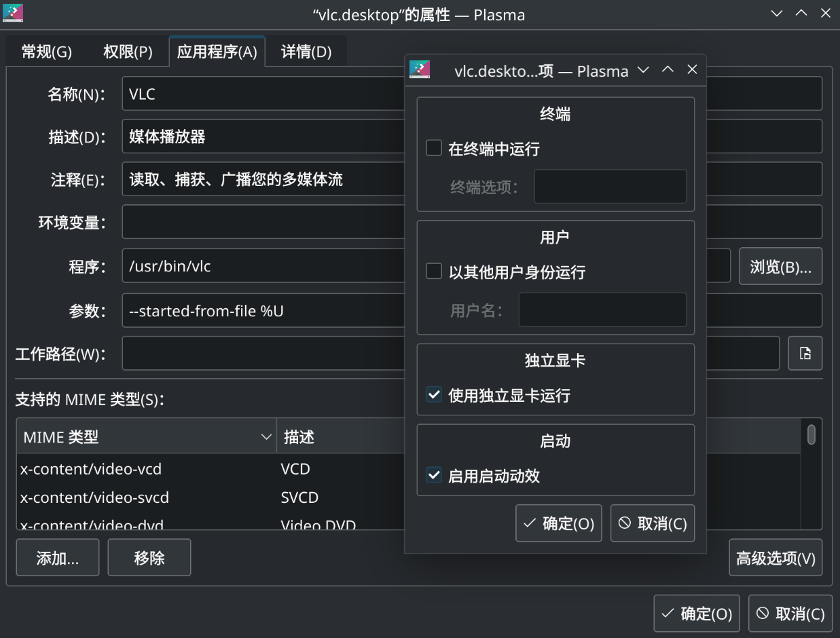Screen dimensions: 840x638
Task: Close the advanced options dialog
Action: point(692,70)
